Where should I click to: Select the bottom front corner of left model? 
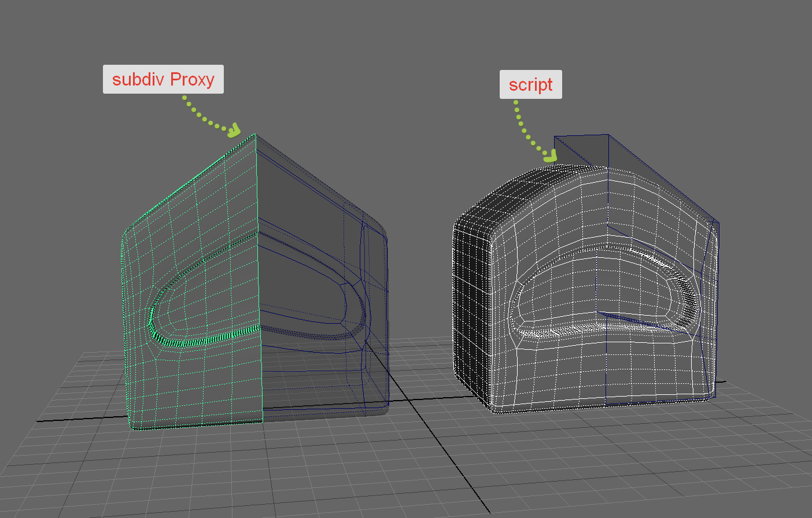coord(134,427)
